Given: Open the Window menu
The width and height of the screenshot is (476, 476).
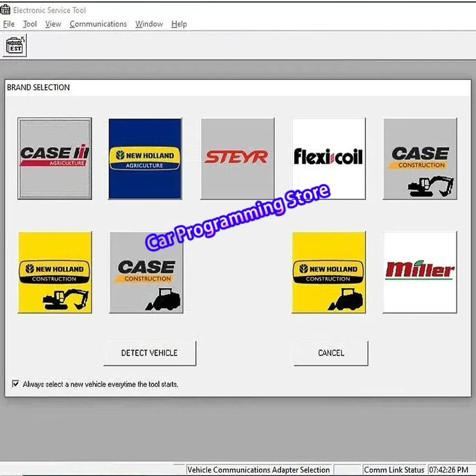Looking at the screenshot, I should tap(149, 24).
